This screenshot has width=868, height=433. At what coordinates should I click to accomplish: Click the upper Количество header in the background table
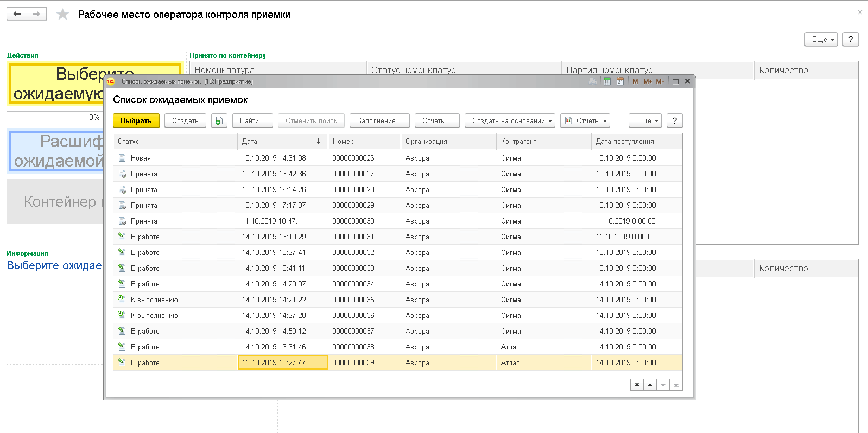click(x=806, y=71)
